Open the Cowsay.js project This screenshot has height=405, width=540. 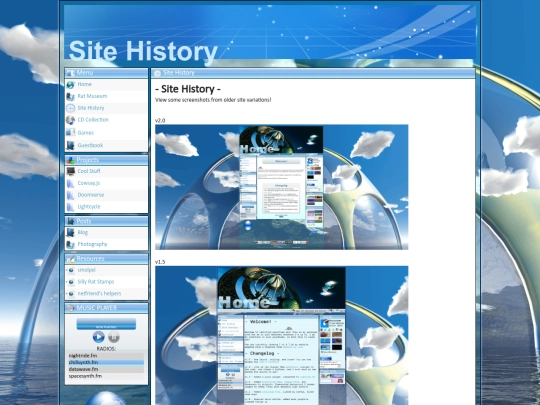click(x=89, y=183)
